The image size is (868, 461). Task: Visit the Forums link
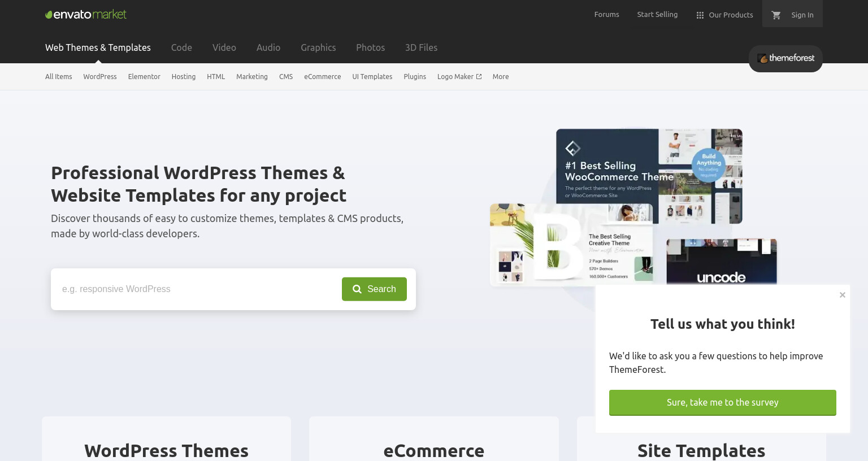click(606, 15)
